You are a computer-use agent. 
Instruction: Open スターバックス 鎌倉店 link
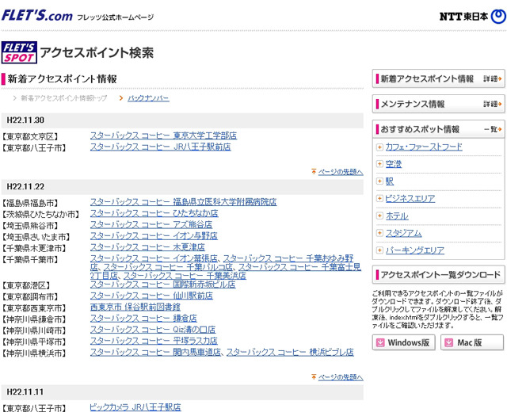tap(143, 319)
